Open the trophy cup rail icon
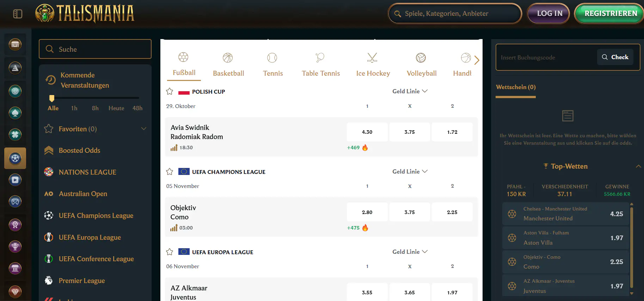 click(15, 246)
